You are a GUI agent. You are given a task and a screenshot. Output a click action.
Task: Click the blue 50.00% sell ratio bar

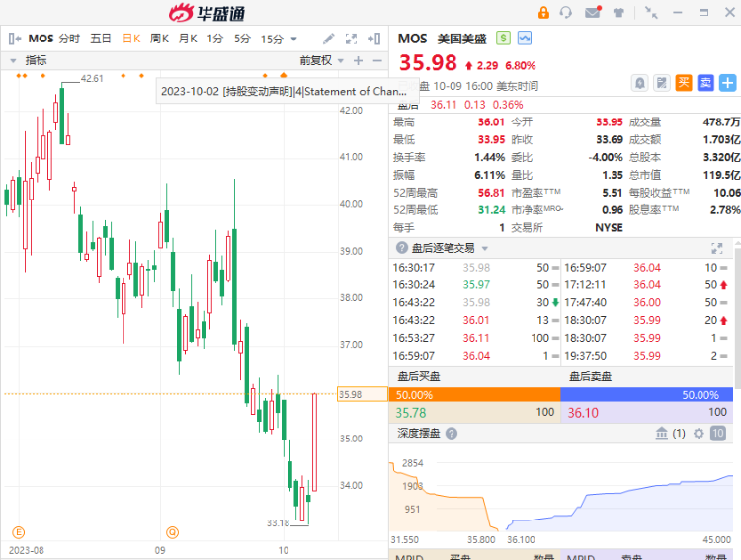(x=646, y=395)
